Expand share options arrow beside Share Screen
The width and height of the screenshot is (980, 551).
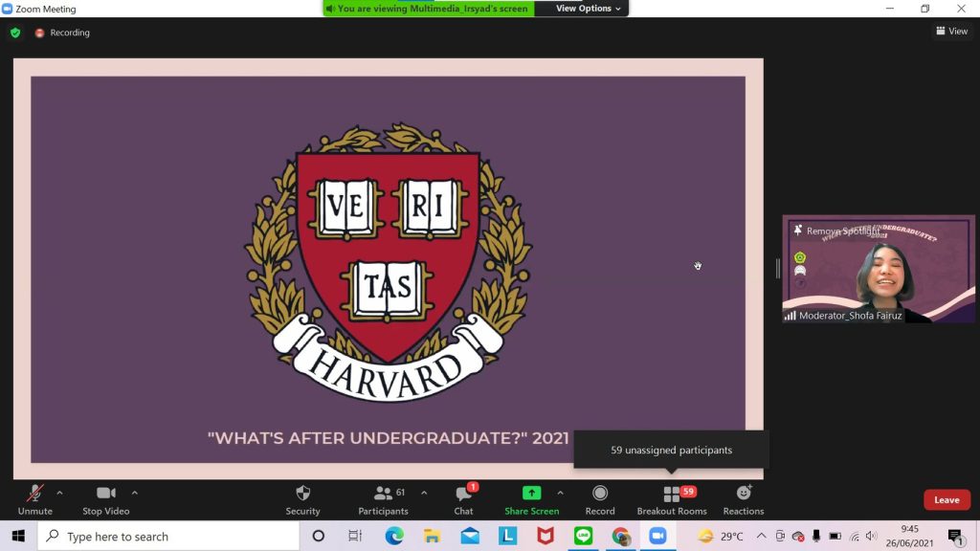tap(560, 493)
